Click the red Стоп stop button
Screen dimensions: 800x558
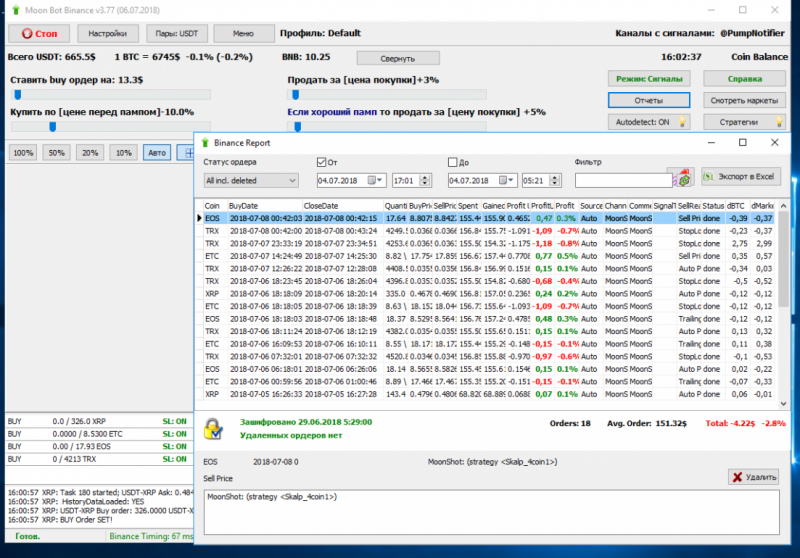click(x=39, y=34)
